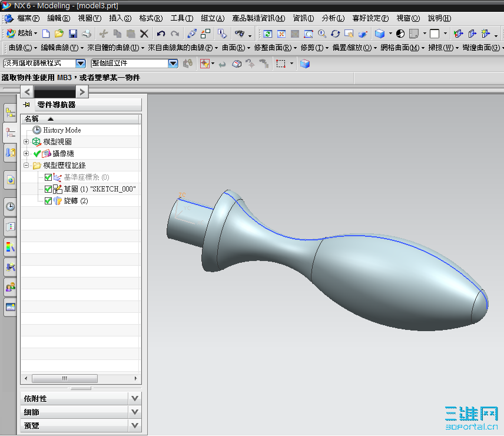The height and width of the screenshot is (436, 504).
Task: Open the 曲線(C) toolbar menu
Action: [x=23, y=48]
